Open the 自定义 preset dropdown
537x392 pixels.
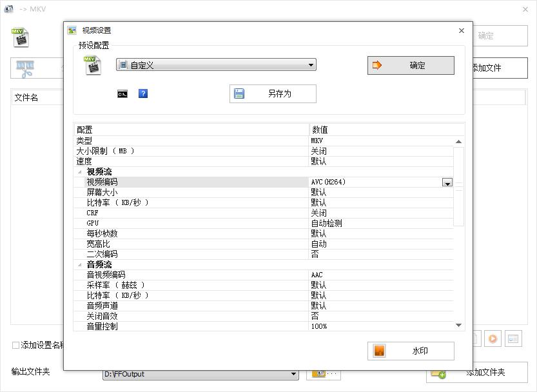311,64
